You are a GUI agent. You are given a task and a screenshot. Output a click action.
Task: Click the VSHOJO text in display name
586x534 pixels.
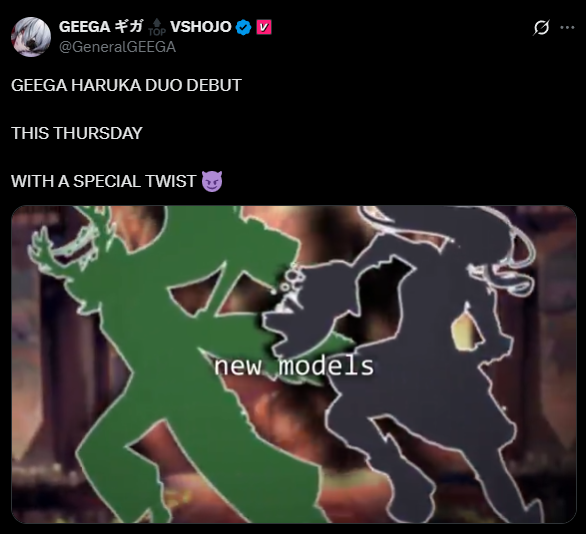tap(201, 27)
